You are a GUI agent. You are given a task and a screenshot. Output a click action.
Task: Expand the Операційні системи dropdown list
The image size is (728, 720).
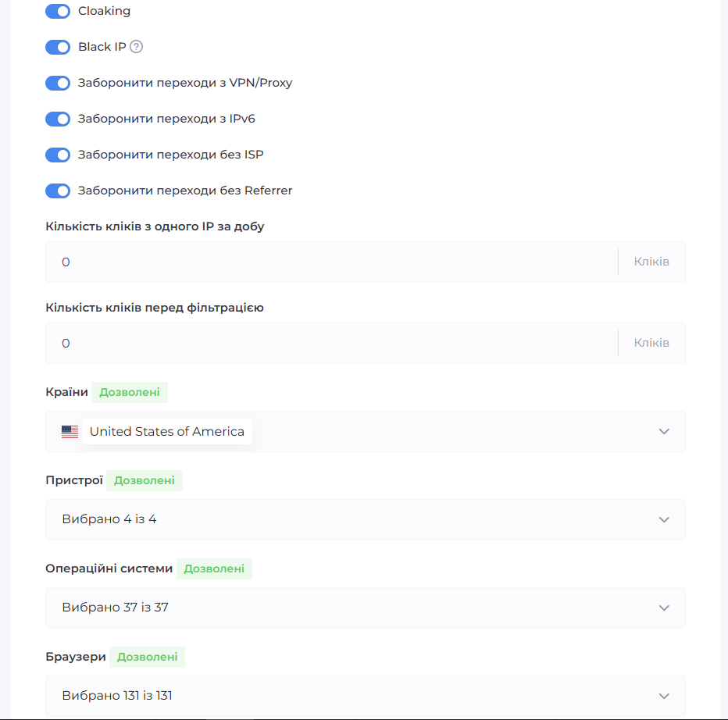click(365, 608)
